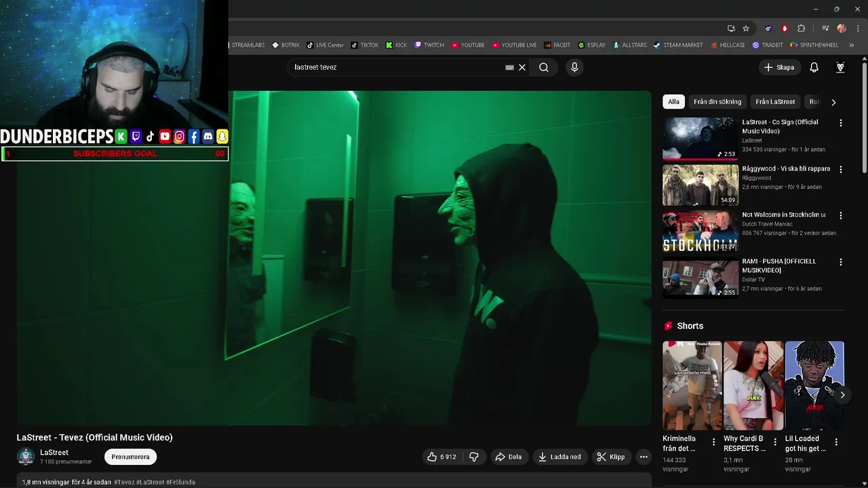Open the on-screen keyboard icon in search
Image resolution: width=868 pixels, height=488 pixels.
tap(510, 67)
